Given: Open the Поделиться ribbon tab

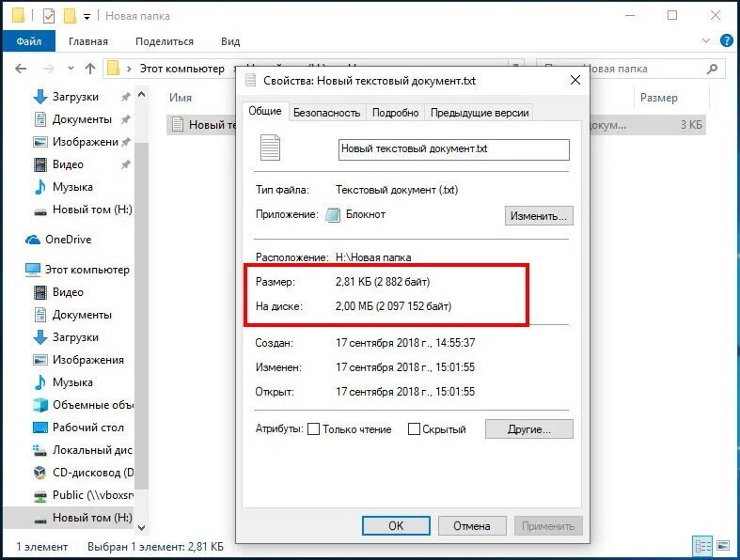Looking at the screenshot, I should 165,41.
